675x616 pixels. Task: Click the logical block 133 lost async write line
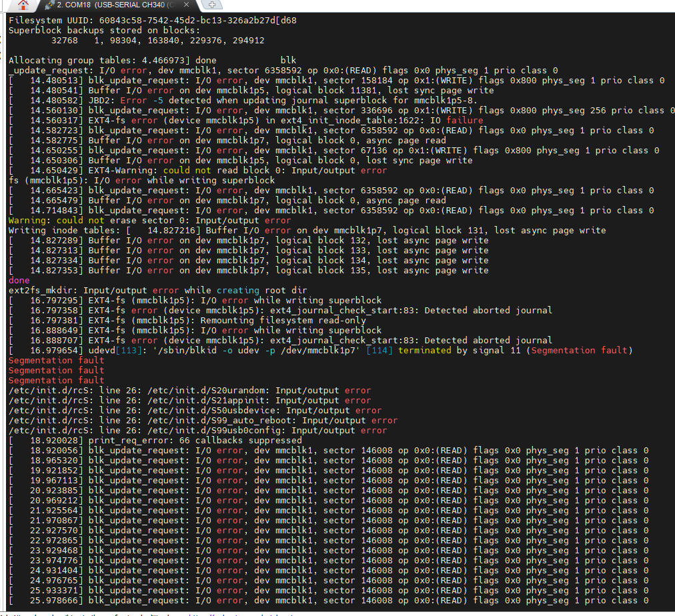[248, 251]
